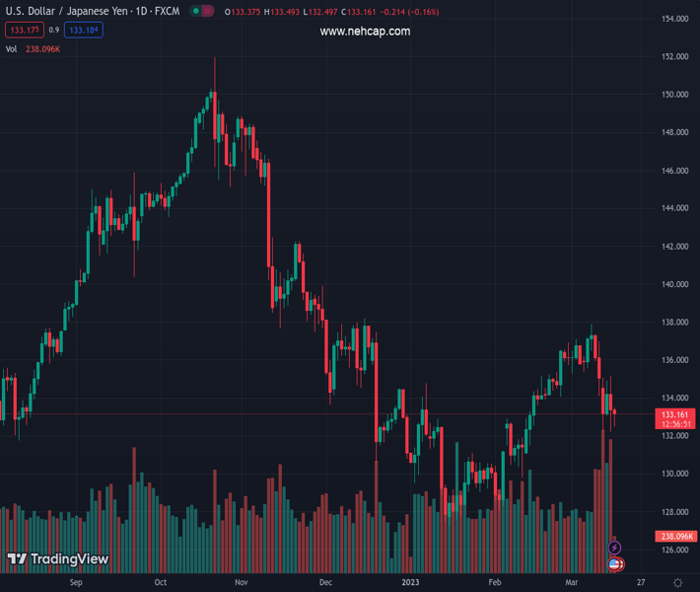This screenshot has height=592, width=700.
Task: Click the red striped indicator beside market status
Action: [208, 12]
